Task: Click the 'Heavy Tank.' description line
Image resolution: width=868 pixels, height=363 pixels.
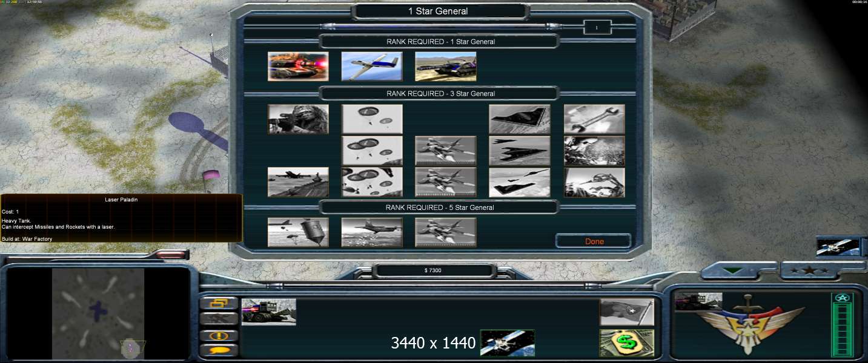Action: pyautogui.click(x=15, y=221)
